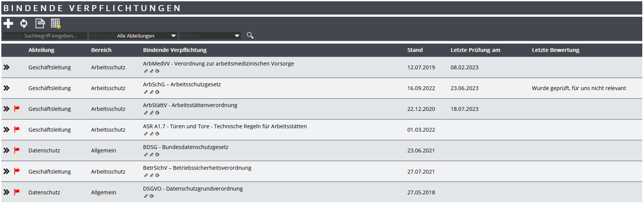
Task: Focus the Suchbegriff eingeben search field
Action: (55, 36)
